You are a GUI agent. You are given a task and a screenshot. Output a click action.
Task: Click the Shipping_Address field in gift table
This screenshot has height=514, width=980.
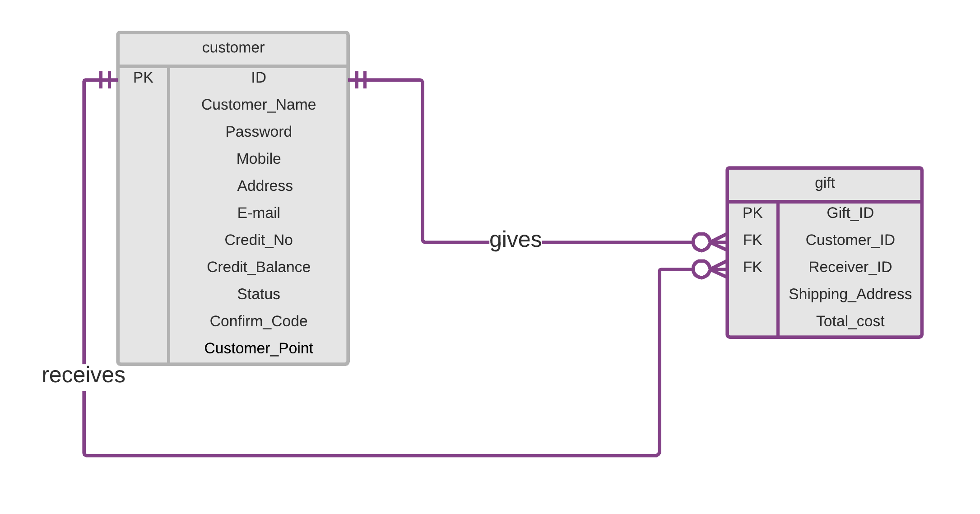point(833,295)
